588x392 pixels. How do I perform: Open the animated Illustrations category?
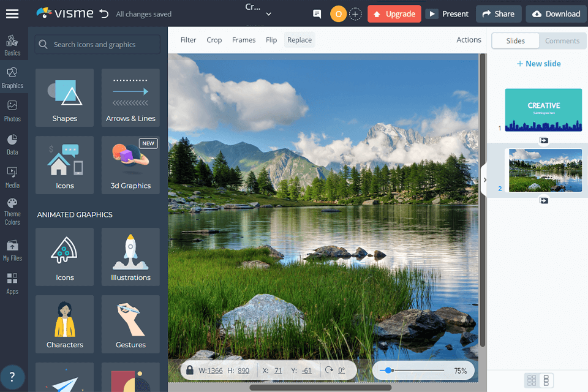[130, 257]
